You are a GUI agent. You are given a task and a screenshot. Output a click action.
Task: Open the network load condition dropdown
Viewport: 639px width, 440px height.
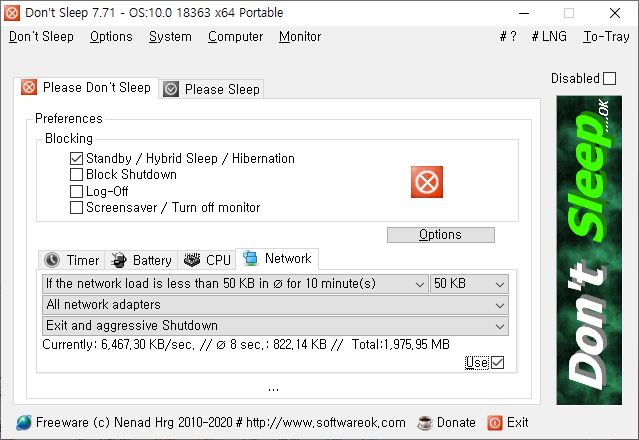[x=235, y=284]
